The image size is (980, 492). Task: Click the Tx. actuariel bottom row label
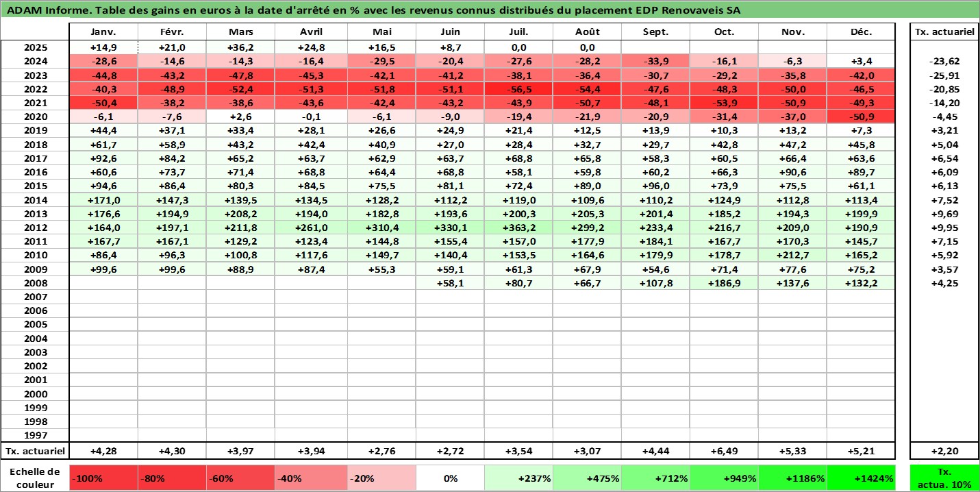tap(35, 452)
